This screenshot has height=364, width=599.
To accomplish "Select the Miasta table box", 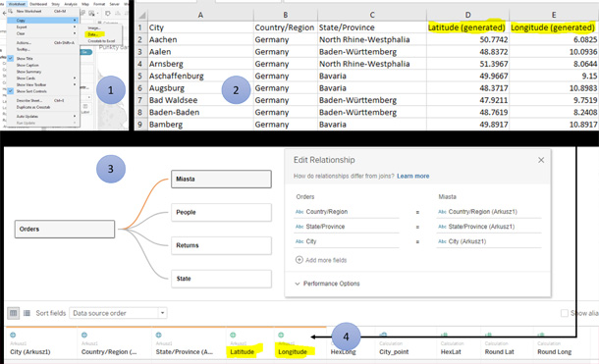I will coord(221,179).
